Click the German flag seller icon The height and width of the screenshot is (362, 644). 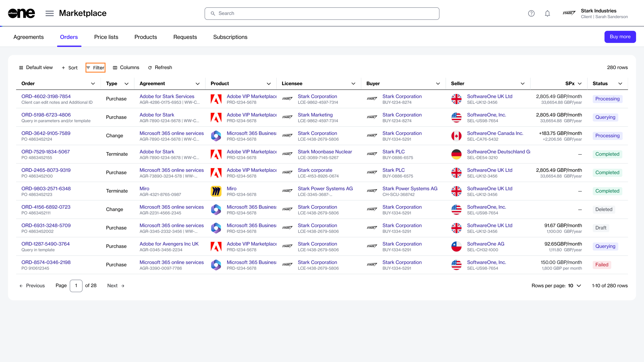[456, 154]
